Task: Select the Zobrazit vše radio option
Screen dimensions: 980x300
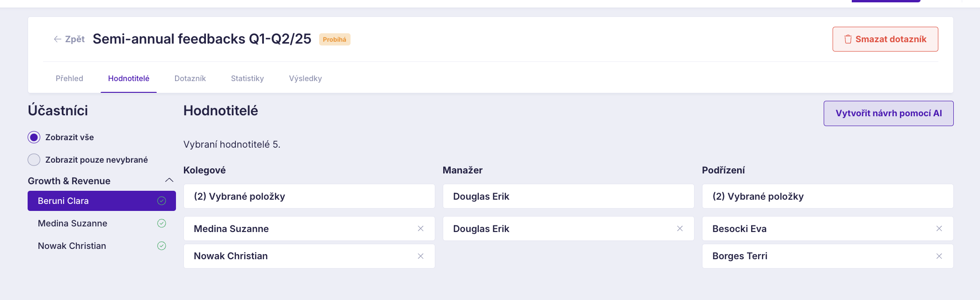Action: pyautogui.click(x=34, y=137)
